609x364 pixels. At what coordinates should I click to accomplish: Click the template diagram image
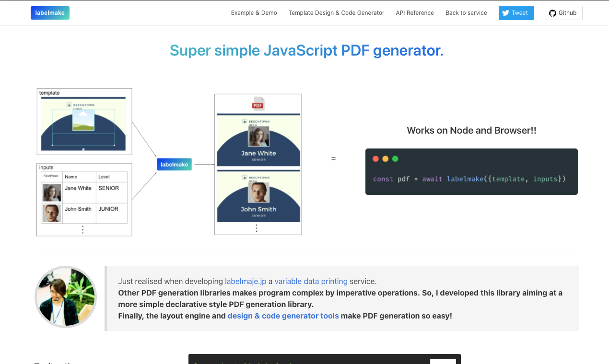84,122
